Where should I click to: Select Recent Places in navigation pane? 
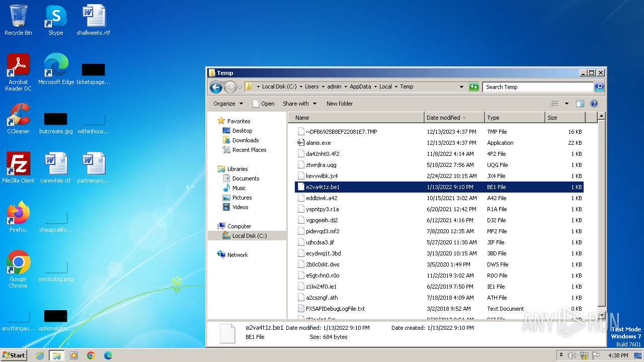point(245,150)
